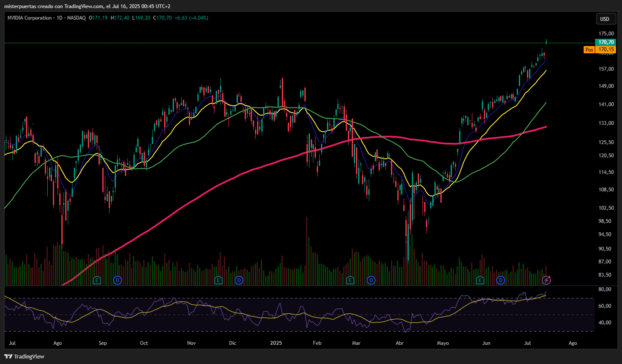Open the dividend D marker in early December
The width and height of the screenshot is (622, 364).
click(x=239, y=280)
